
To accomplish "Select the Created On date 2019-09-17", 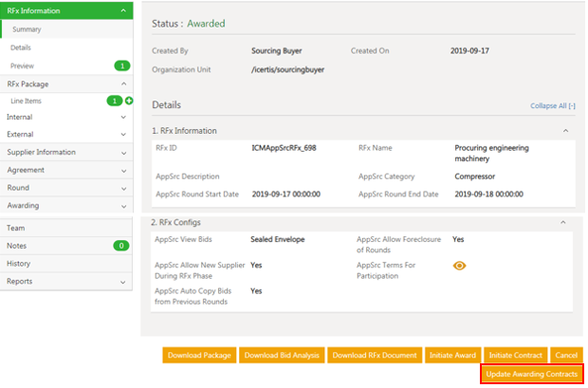I will (469, 51).
